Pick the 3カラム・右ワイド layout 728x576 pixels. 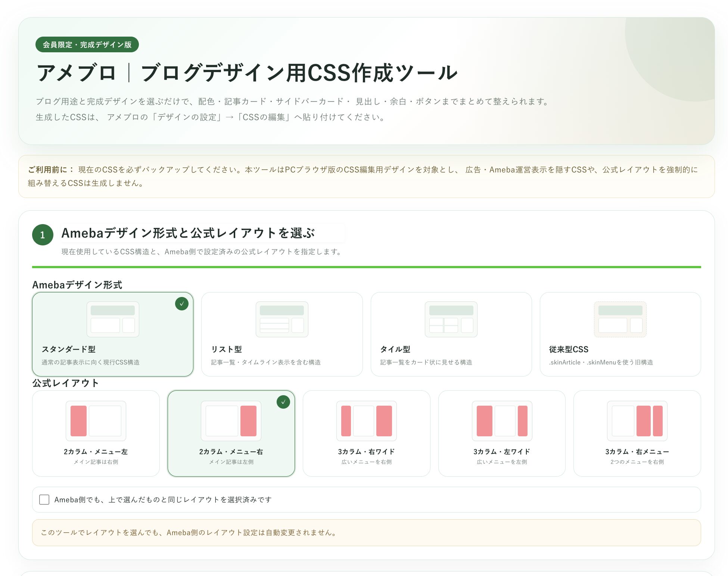pyautogui.click(x=367, y=433)
